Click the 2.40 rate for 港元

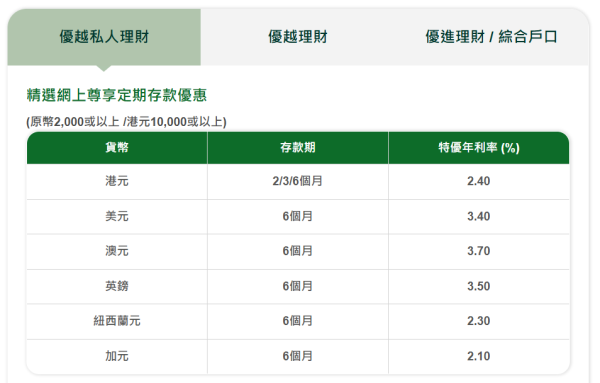[479, 181]
